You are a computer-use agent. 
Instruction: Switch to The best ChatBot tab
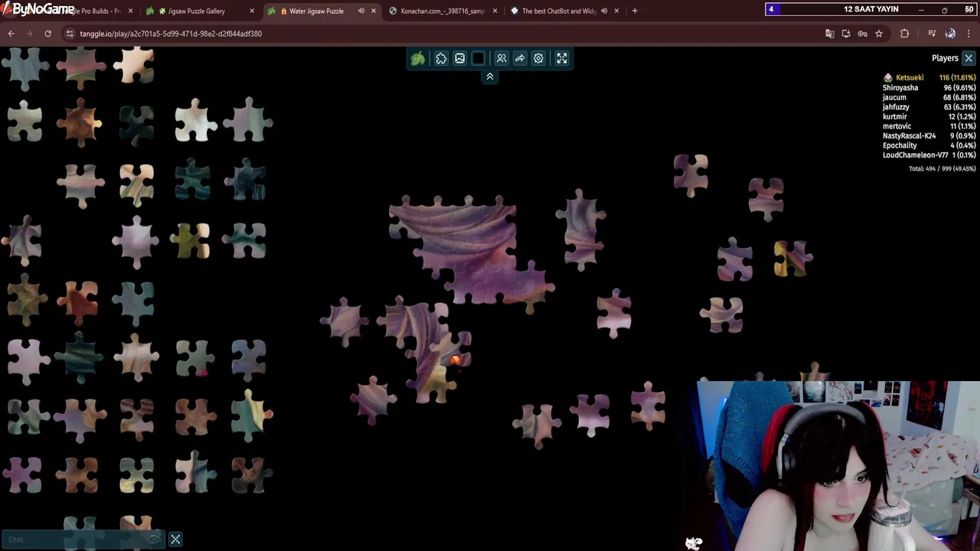pyautogui.click(x=559, y=11)
